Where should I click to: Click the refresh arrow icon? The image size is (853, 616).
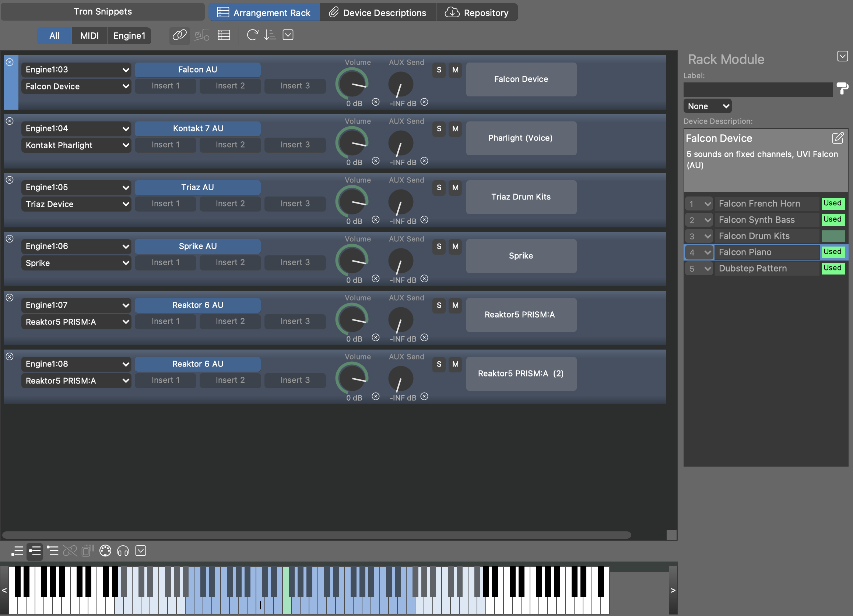pos(252,35)
